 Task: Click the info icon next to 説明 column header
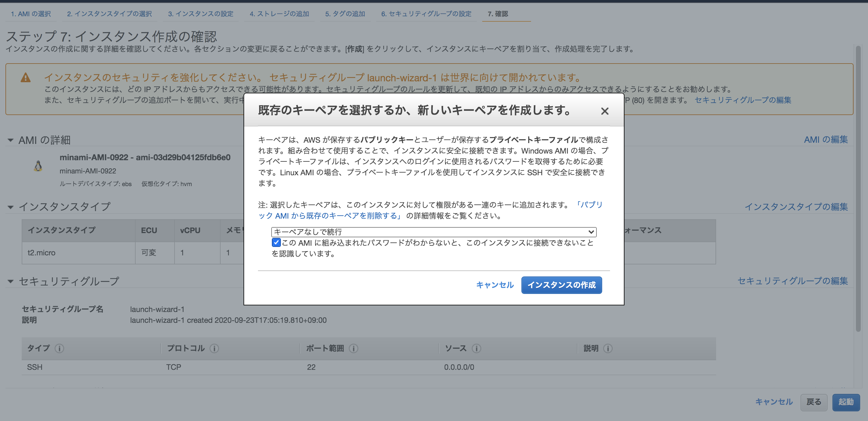click(608, 349)
